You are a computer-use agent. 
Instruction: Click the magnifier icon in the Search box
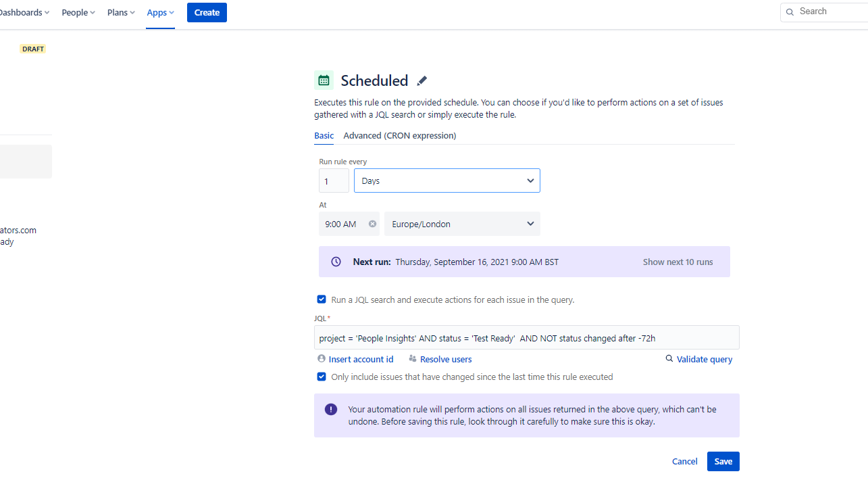tap(790, 12)
